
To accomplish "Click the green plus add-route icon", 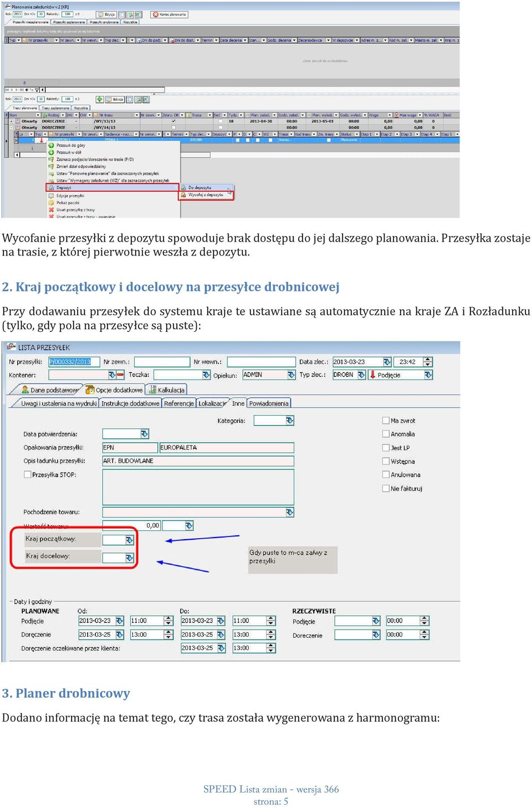I will point(100,99).
